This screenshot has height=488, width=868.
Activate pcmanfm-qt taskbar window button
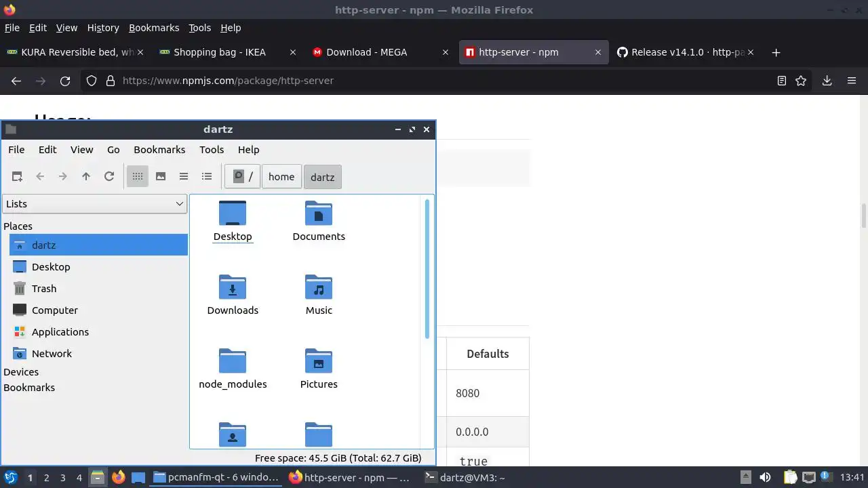pyautogui.click(x=216, y=477)
